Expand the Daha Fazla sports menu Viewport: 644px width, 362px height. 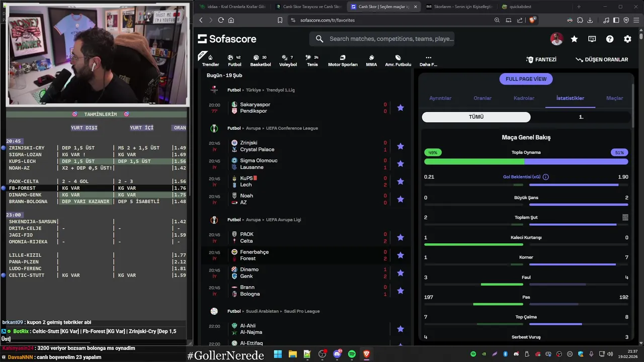click(x=428, y=60)
